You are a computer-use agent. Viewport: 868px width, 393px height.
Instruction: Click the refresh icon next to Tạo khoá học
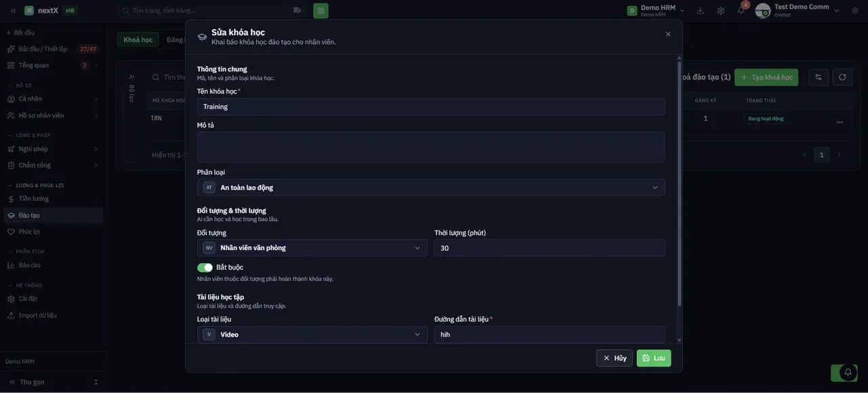tap(842, 77)
